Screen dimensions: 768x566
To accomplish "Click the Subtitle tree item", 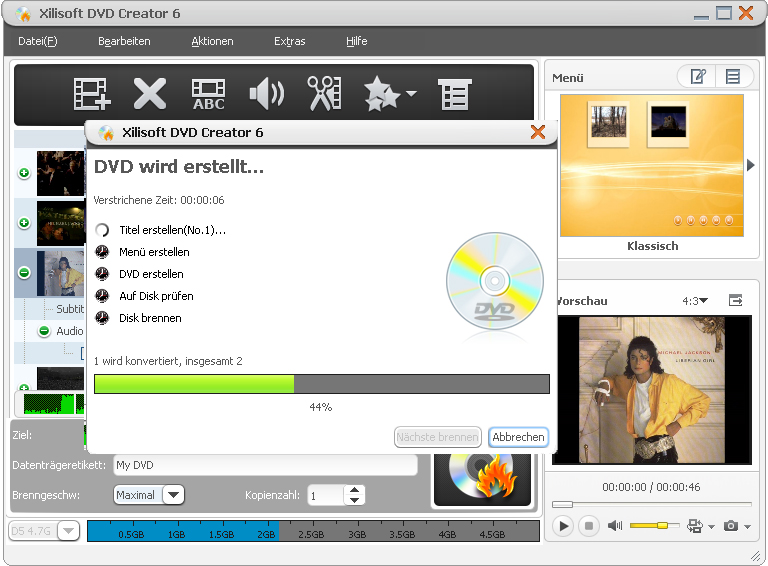I will [70, 309].
